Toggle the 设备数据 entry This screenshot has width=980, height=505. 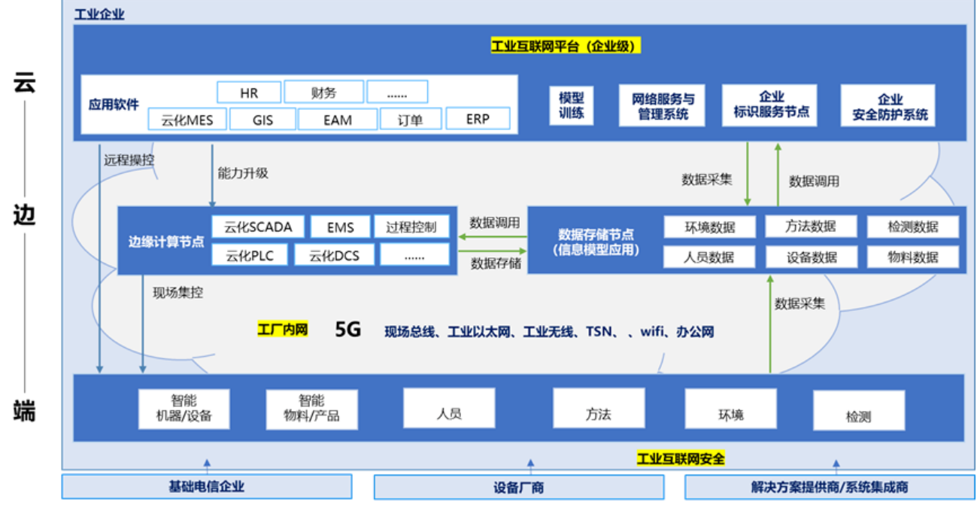811,257
